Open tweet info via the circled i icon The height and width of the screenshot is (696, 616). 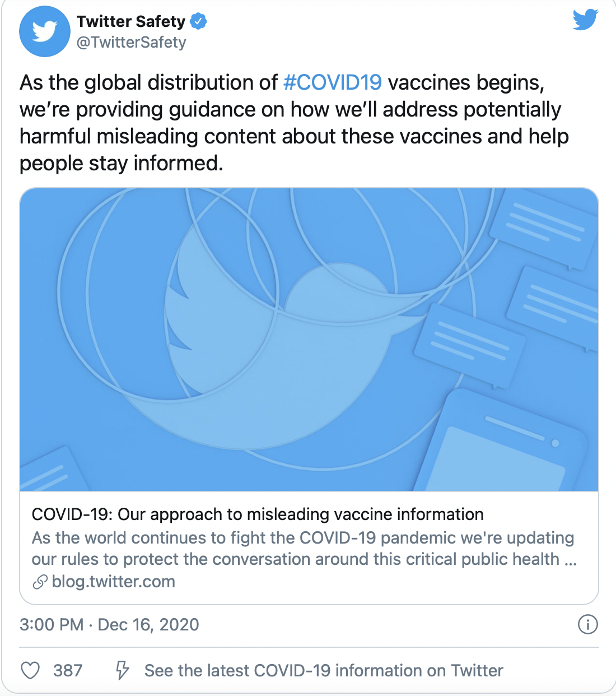[x=587, y=624]
